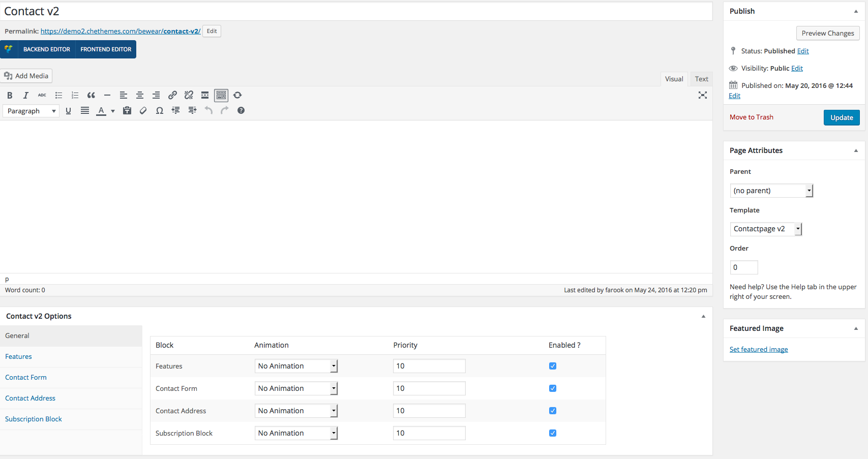The height and width of the screenshot is (459, 868).
Task: Open Animation dropdown for Contact Address row
Action: coord(296,411)
